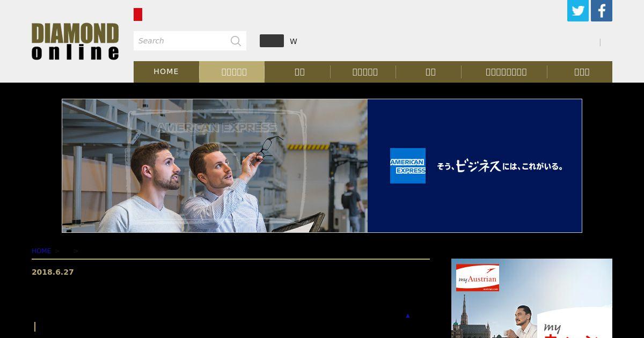
Task: Click the dark gray button before W
Action: pyautogui.click(x=272, y=41)
